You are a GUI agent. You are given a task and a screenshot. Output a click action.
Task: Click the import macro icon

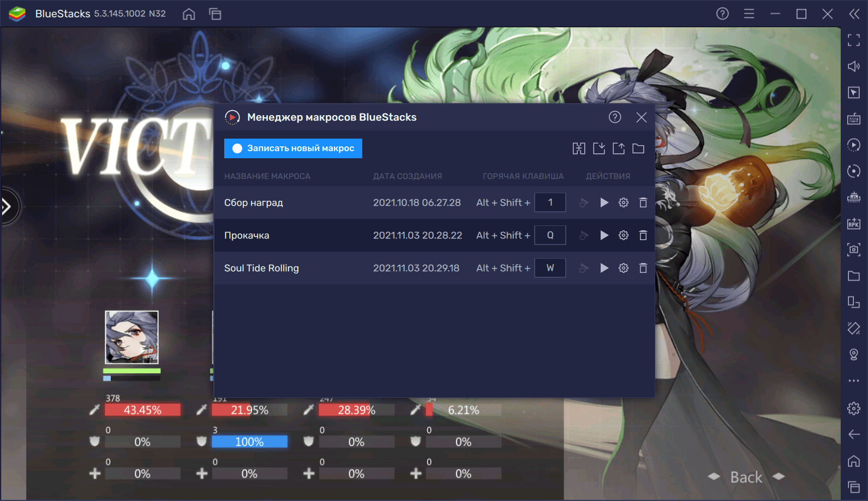(599, 148)
